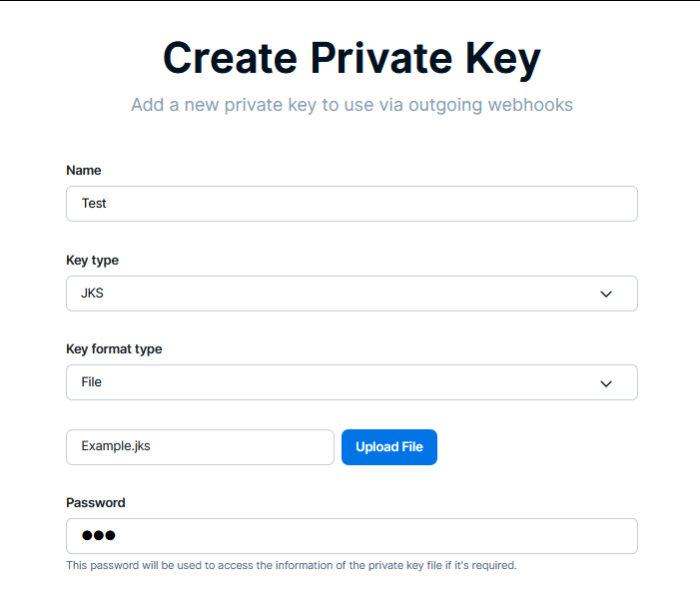Click into the Password field
Viewport: 700px width, 606px height.
coord(351,536)
